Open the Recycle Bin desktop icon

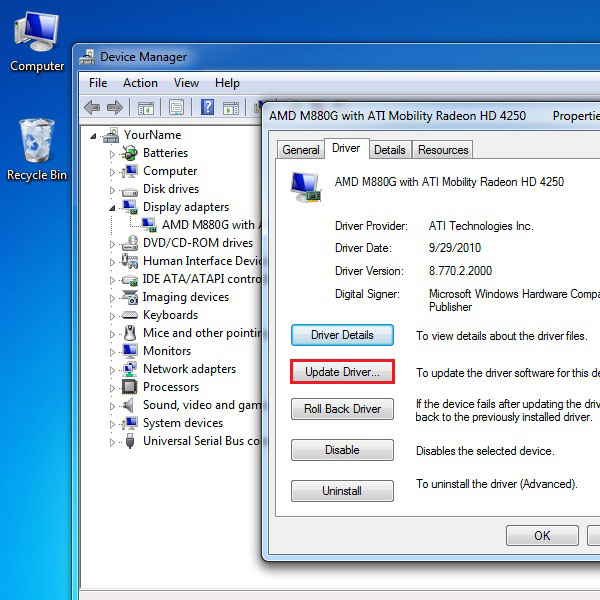pos(37,149)
